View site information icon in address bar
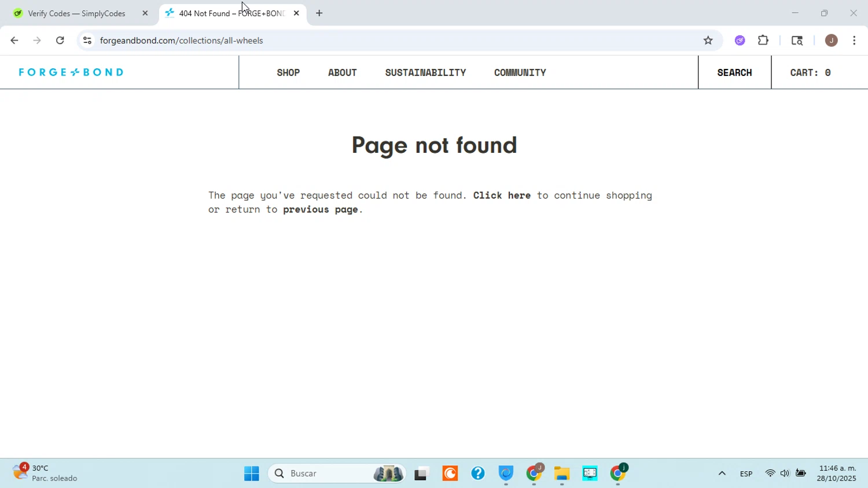The height and width of the screenshot is (488, 868). (x=87, y=41)
